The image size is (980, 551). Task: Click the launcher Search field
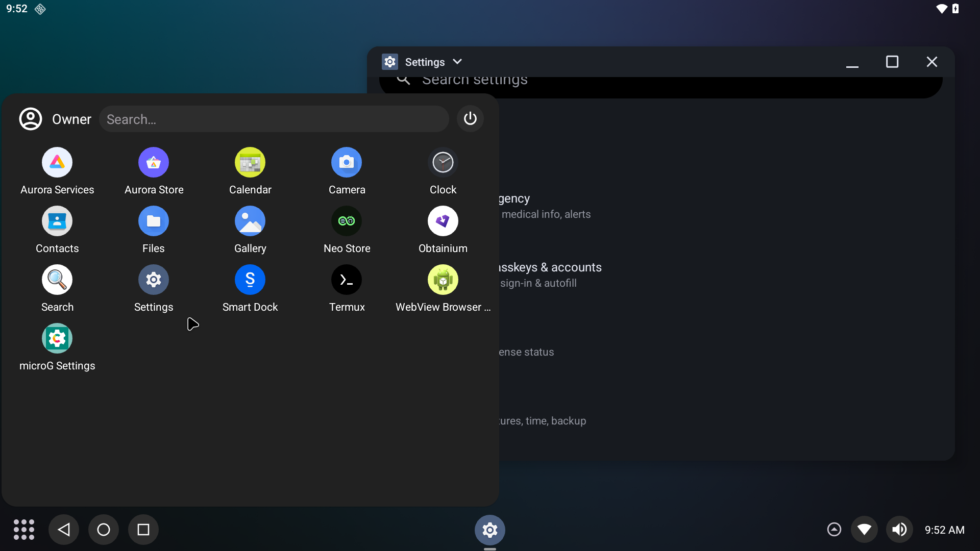tap(274, 119)
